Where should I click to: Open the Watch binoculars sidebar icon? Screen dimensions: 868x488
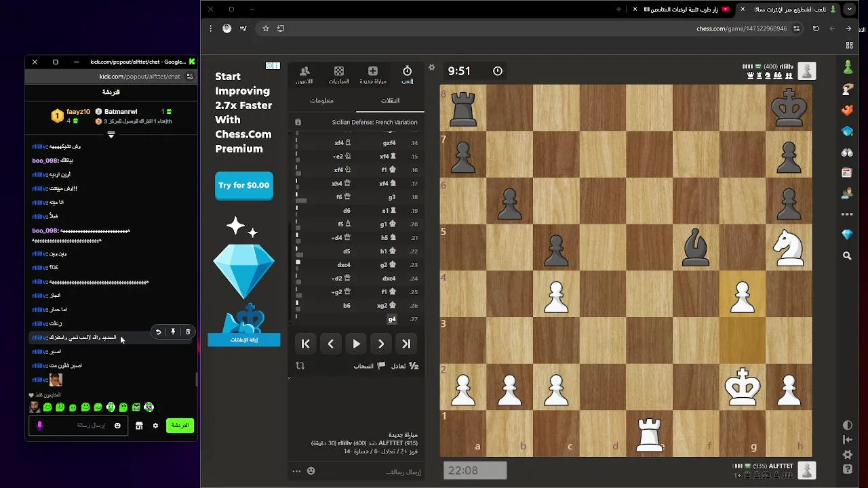pos(847,152)
